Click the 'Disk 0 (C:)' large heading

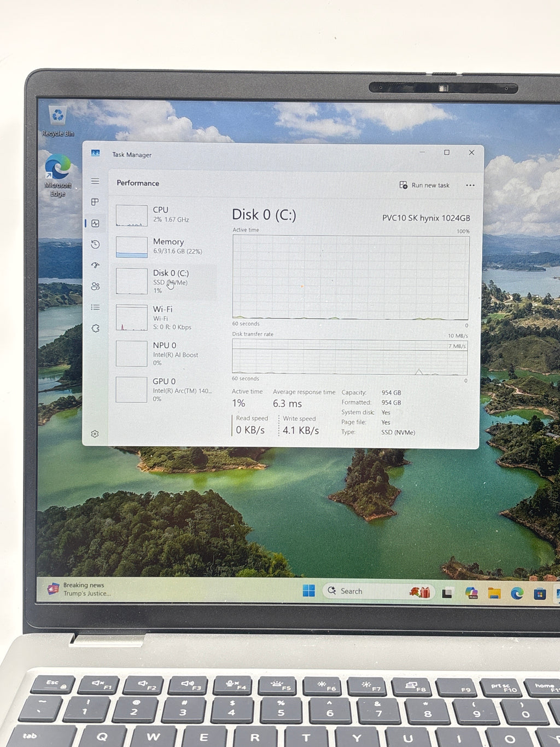(x=264, y=215)
